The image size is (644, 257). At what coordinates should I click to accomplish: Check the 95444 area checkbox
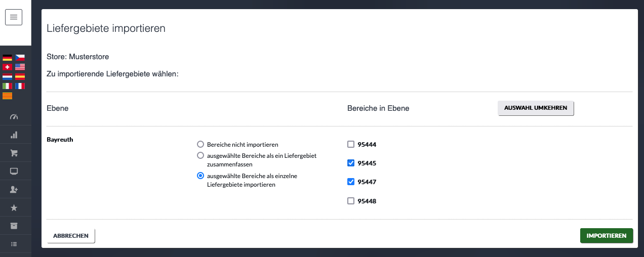tap(351, 145)
